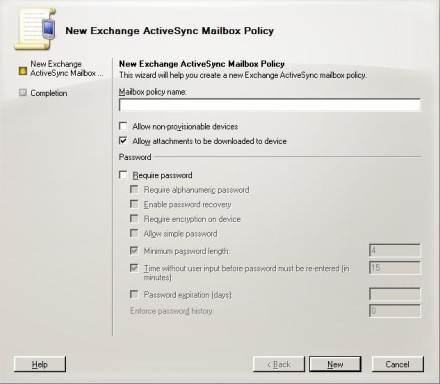
Task: Toggle Allow simple password checkbox
Action: [134, 233]
